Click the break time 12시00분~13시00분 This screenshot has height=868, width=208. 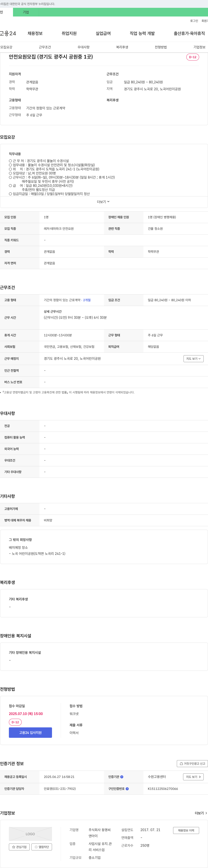point(58,335)
